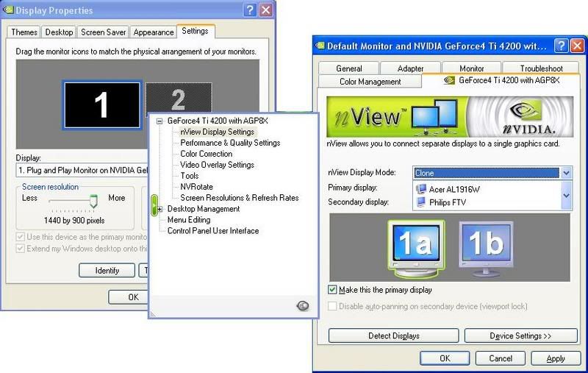Select Screen Resolutions & Refresh Rates entry
This screenshot has height=373, width=588.
tap(240, 197)
